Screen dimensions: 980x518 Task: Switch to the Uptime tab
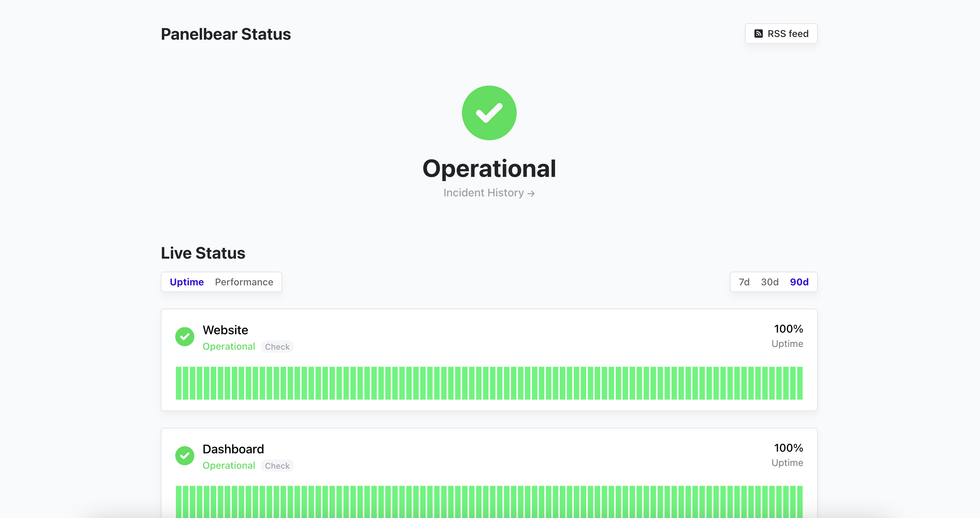[186, 282]
